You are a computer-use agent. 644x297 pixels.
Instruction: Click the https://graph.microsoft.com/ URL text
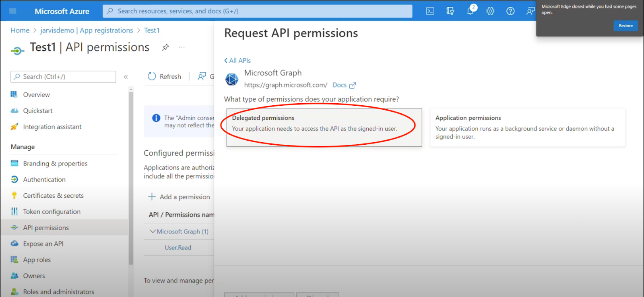(x=286, y=85)
